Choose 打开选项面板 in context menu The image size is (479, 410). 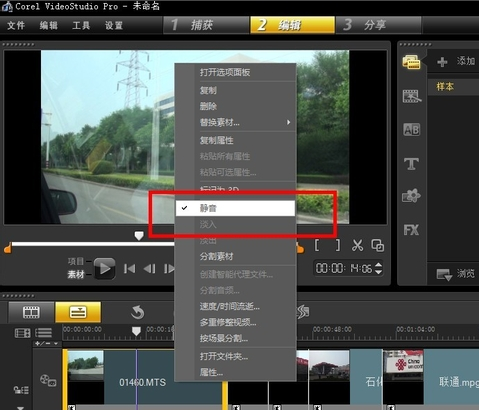coord(225,72)
